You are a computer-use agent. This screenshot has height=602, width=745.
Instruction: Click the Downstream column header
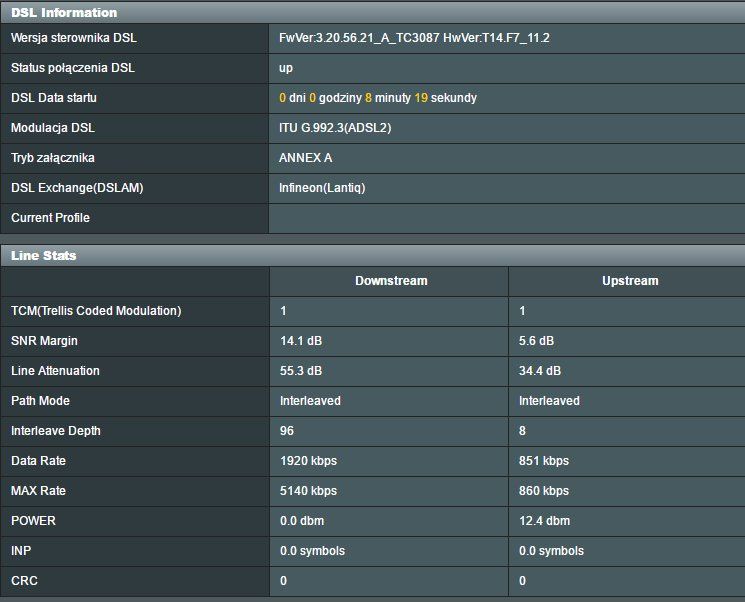pos(391,281)
